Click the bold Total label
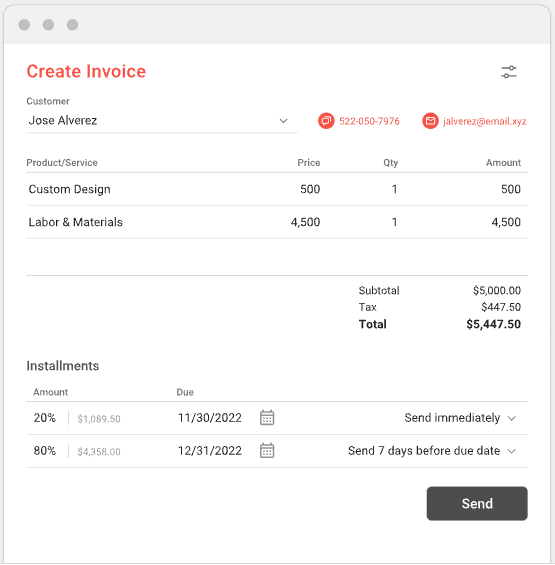Image resolution: width=555 pixels, height=565 pixels. [x=373, y=324]
